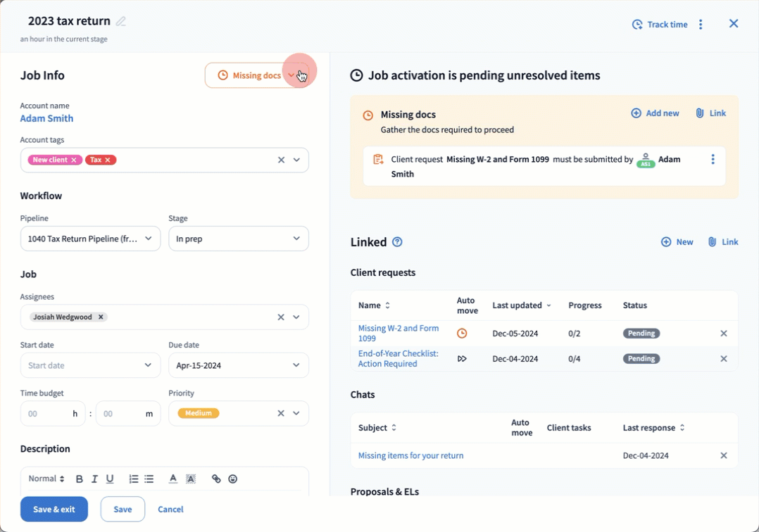Pick a text color in description toolbar
The image size is (759, 532).
pos(173,479)
